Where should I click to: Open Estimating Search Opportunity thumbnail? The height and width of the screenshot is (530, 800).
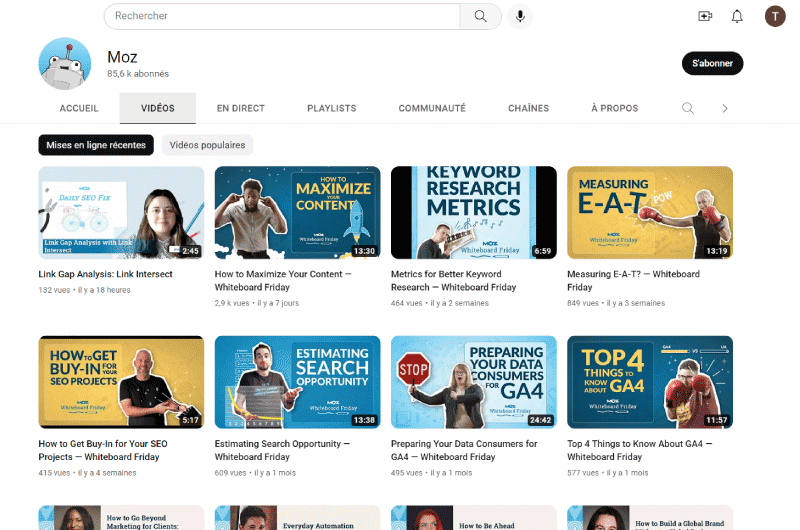click(297, 382)
